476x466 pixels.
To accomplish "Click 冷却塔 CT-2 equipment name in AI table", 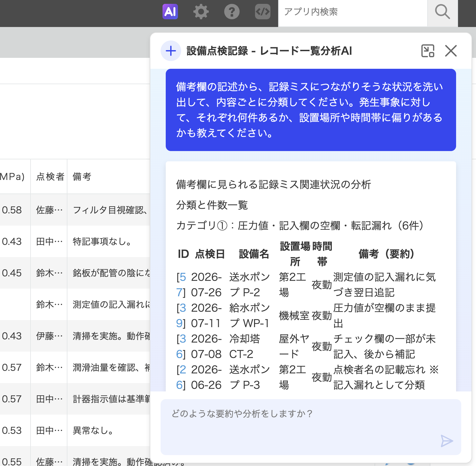I will (245, 346).
